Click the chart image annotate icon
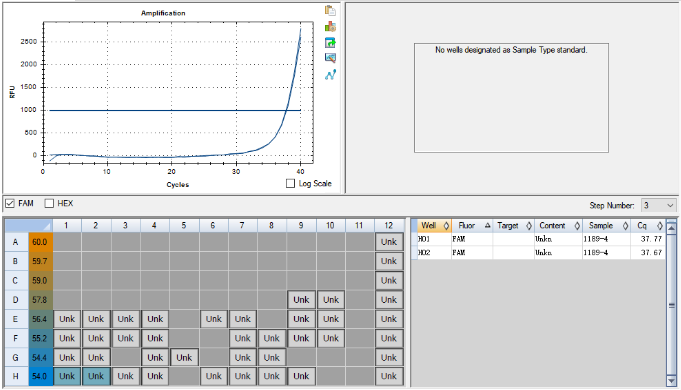 click(x=330, y=58)
